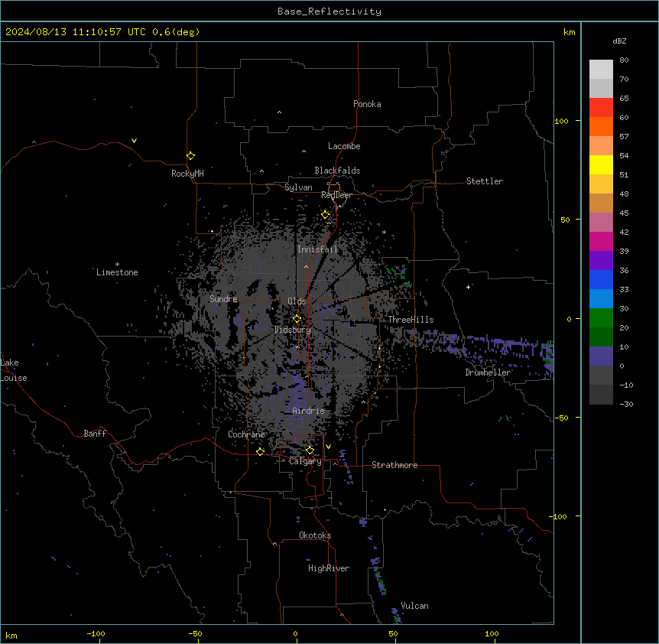Image resolution: width=659 pixels, height=644 pixels.
Task: Pick the blue 36-33 dBZ legend swatch
Action: click(x=601, y=279)
